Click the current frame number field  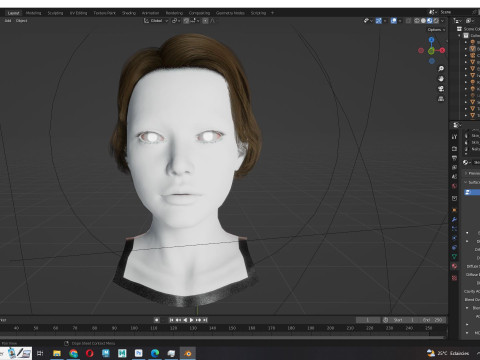click(368, 320)
